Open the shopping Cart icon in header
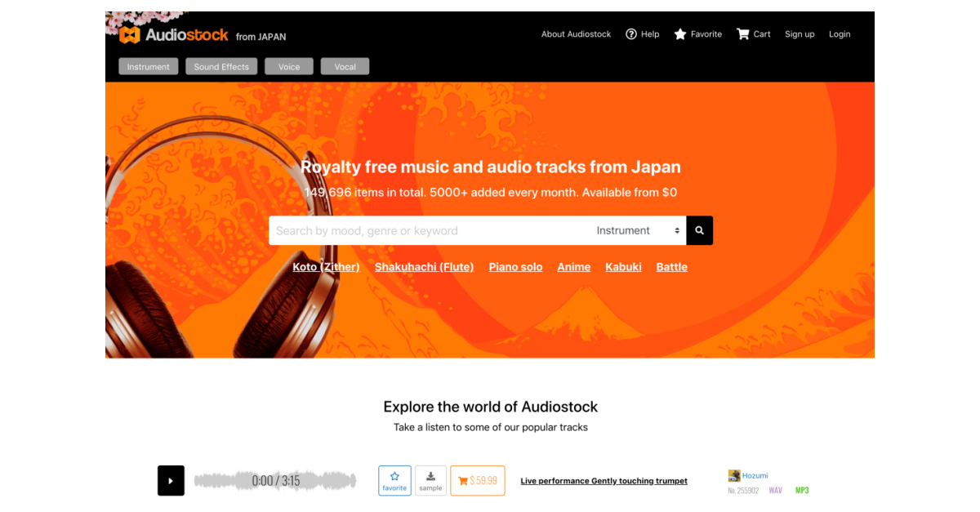The width and height of the screenshot is (980, 512). pyautogui.click(x=743, y=34)
